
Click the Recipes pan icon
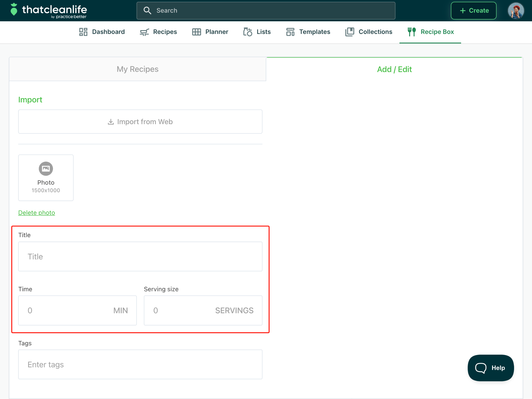144,32
